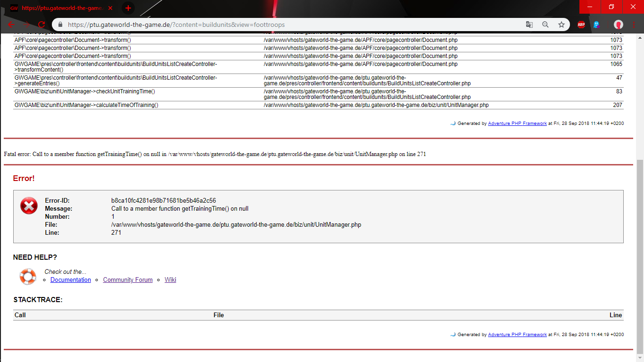Open the Chrome three-dot menu
The height and width of the screenshot is (362, 644).
click(635, 25)
